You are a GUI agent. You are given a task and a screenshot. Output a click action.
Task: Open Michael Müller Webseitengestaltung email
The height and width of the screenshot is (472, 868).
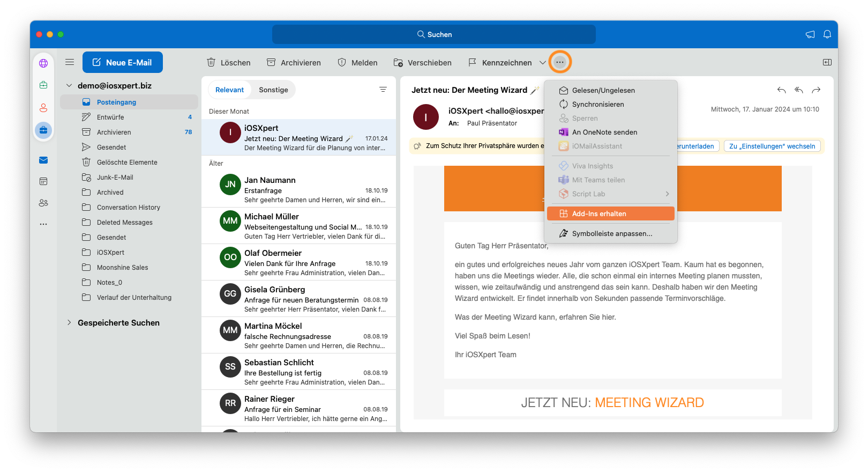pos(299,226)
